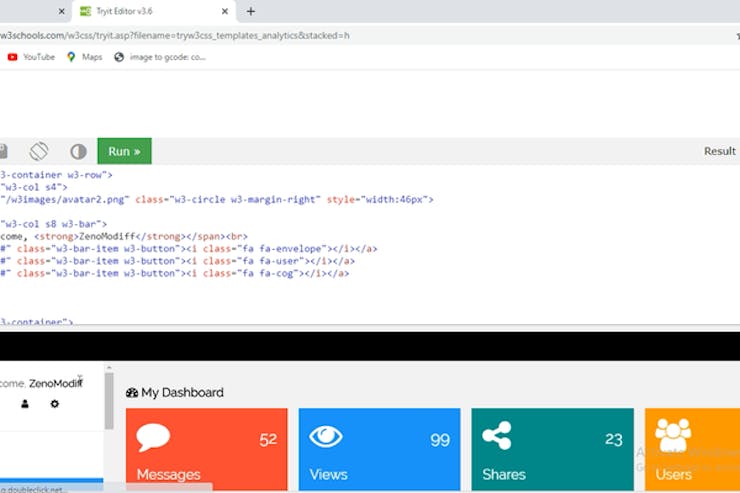Viewport: 740px width, 493px height.
Task: Open the red Messages card
Action: point(207,449)
